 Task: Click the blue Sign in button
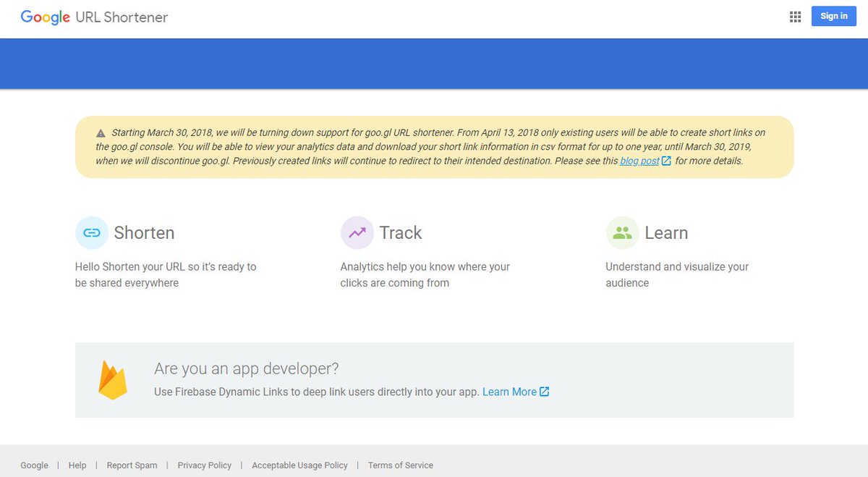click(x=833, y=16)
